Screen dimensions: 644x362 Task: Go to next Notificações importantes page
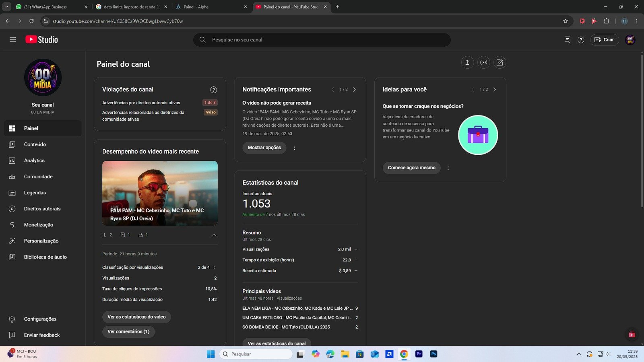click(x=355, y=90)
